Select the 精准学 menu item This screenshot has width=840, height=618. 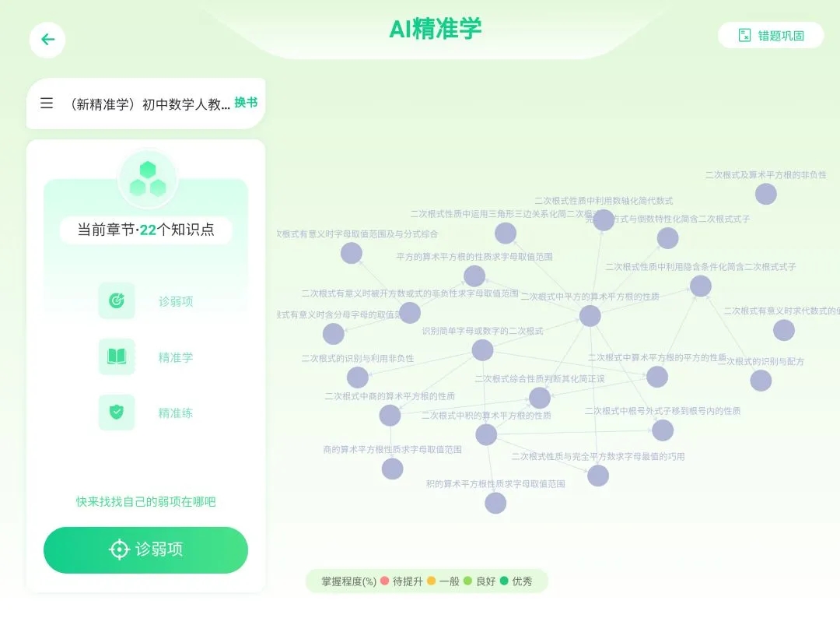pos(176,357)
